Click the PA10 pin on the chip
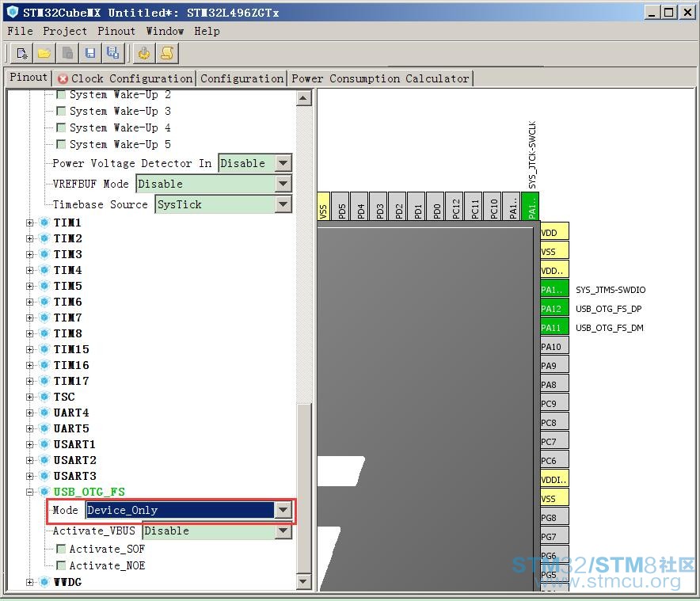The height and width of the screenshot is (601, 700). tap(554, 347)
